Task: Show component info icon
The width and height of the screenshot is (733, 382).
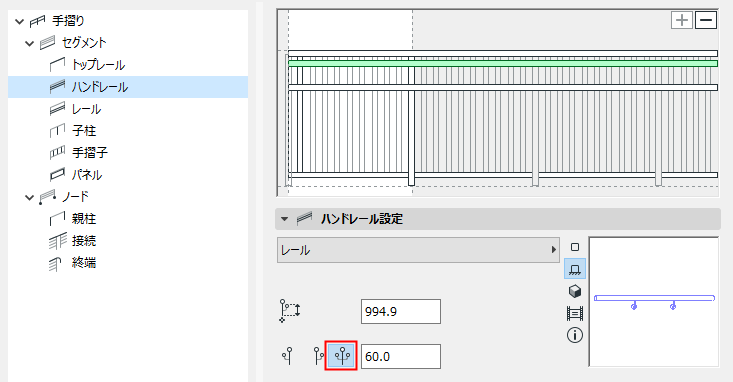Action: [575, 335]
